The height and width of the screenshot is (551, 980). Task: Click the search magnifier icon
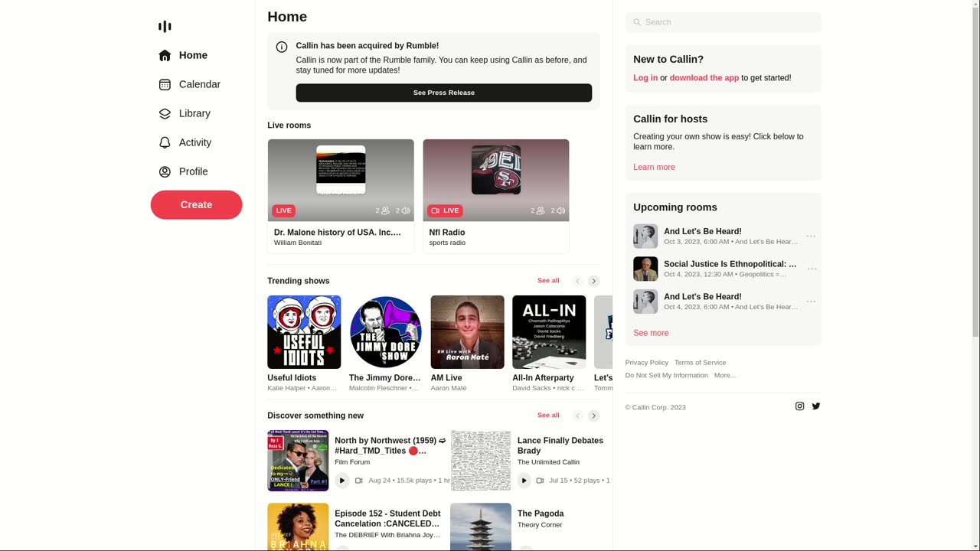tap(637, 22)
